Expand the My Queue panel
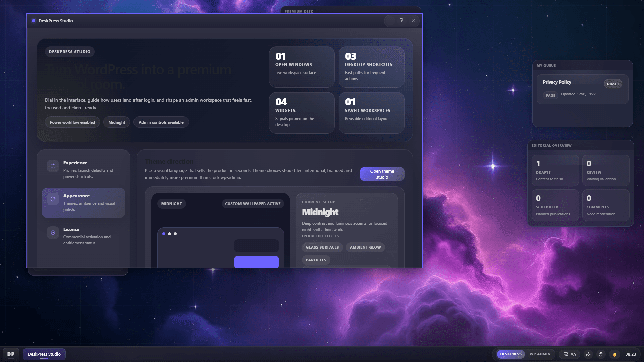 tap(546, 65)
